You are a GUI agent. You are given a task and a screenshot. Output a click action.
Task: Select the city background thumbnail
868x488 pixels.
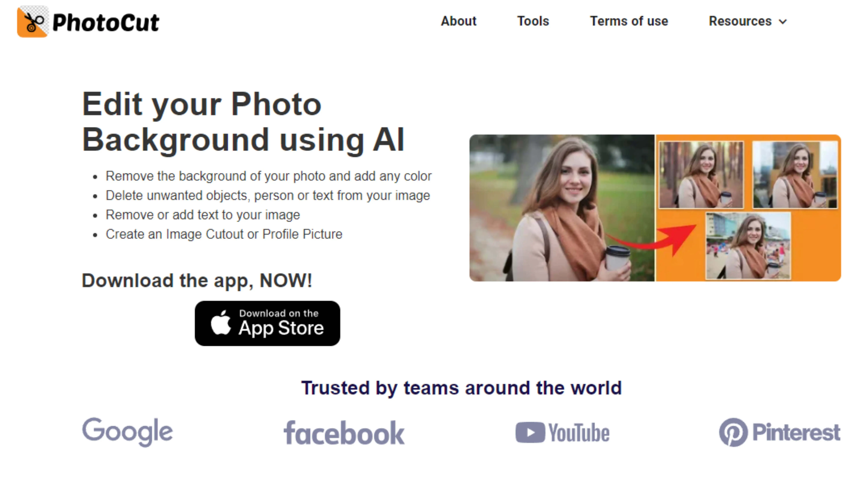[x=795, y=175]
